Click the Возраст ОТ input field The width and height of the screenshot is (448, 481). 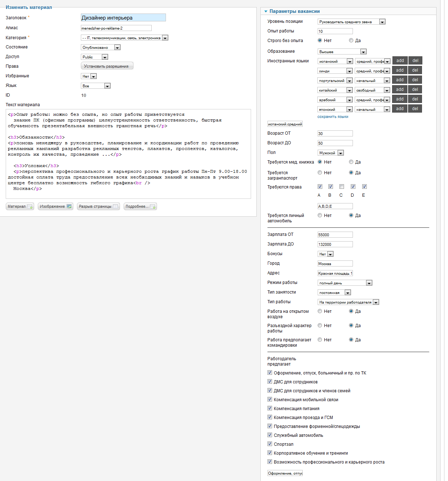[335, 134]
